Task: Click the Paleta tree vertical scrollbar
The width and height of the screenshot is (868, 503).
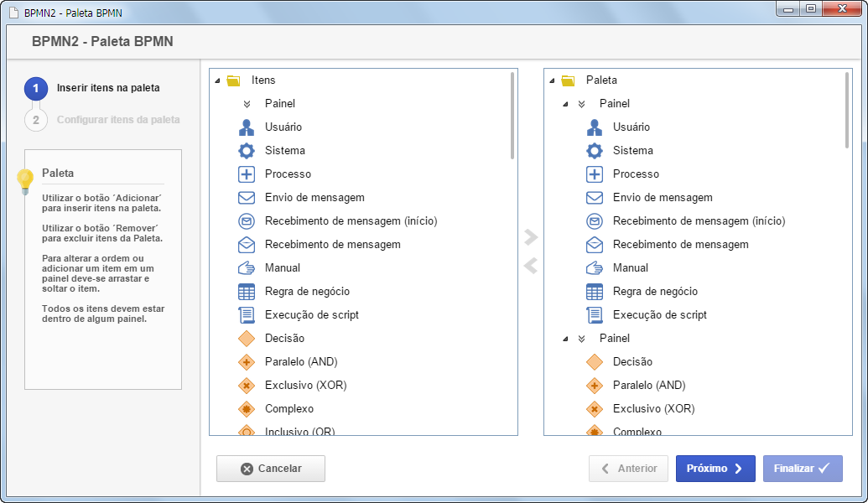Action: click(x=847, y=110)
